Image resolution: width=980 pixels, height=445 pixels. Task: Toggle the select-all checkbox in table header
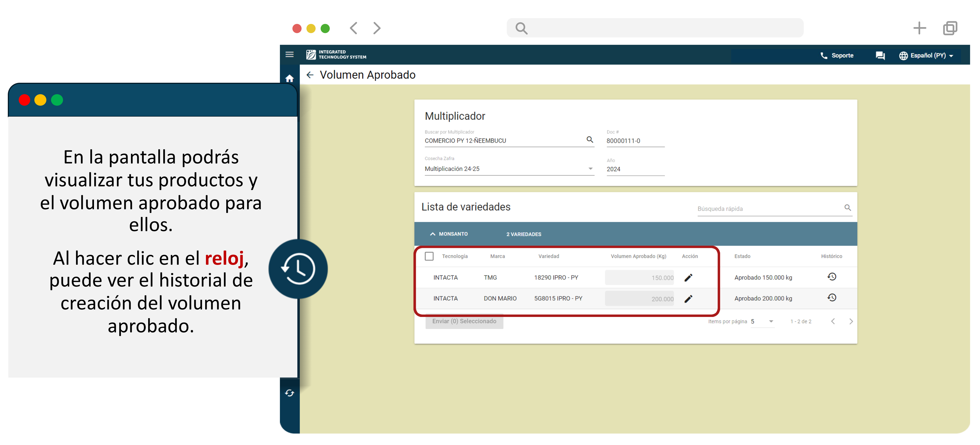coord(429,256)
